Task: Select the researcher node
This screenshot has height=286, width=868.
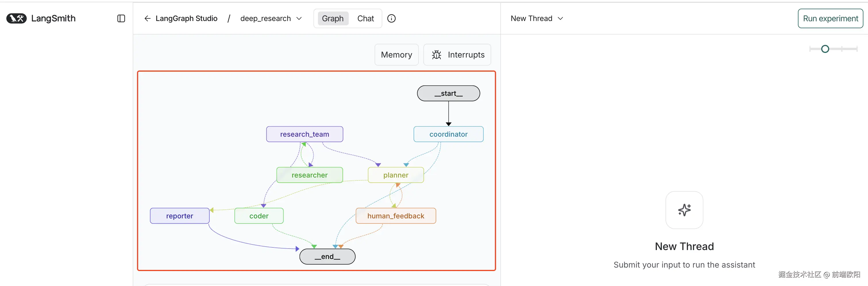Action: coord(309,175)
